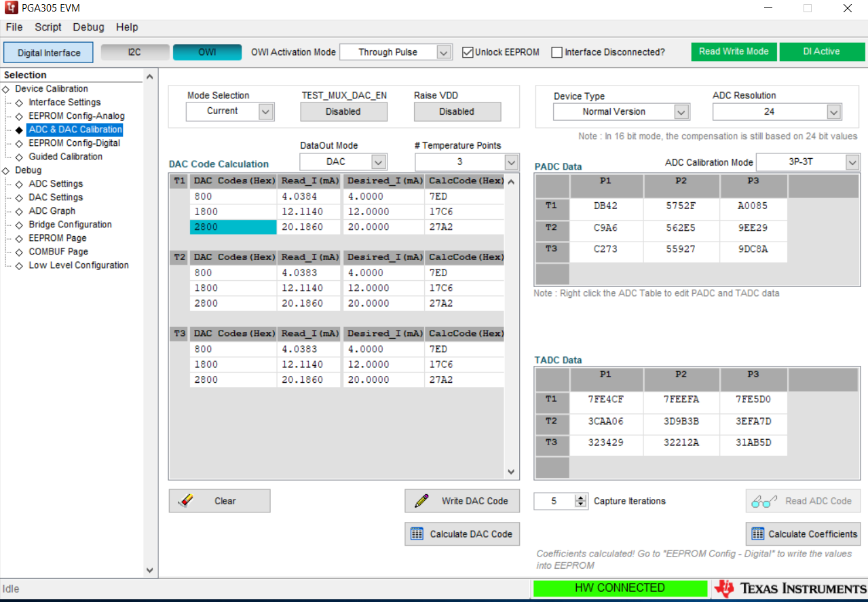The image size is (868, 602).
Task: Select the Digital Interface tab button
Action: [x=48, y=52]
